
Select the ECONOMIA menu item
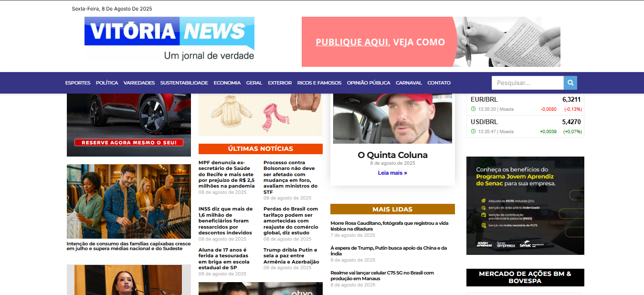click(227, 83)
